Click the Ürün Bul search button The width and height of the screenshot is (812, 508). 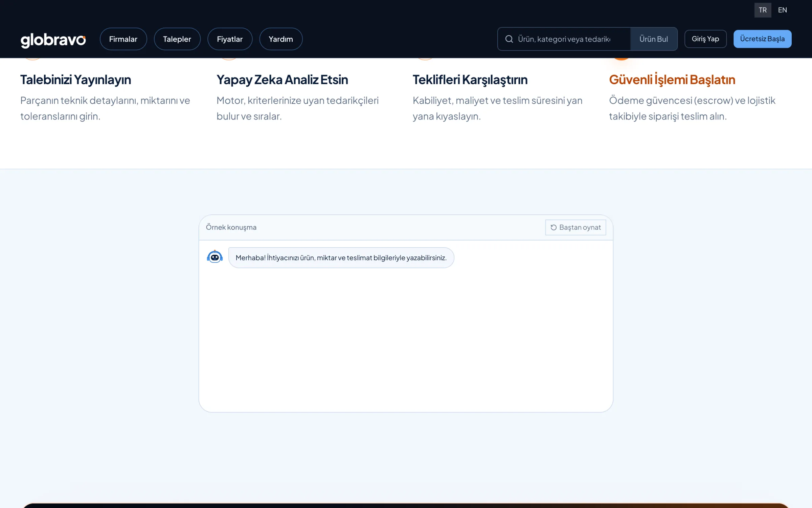coord(654,39)
